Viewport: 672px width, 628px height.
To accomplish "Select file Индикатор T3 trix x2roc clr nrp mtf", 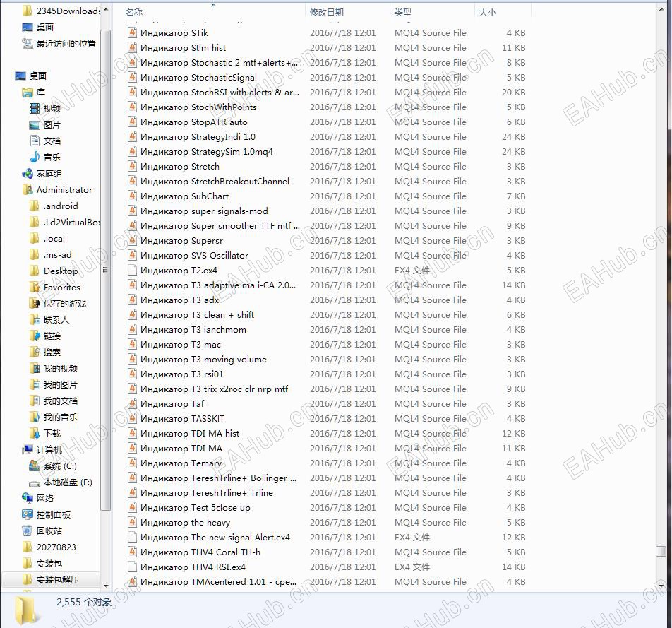I will tap(215, 389).
